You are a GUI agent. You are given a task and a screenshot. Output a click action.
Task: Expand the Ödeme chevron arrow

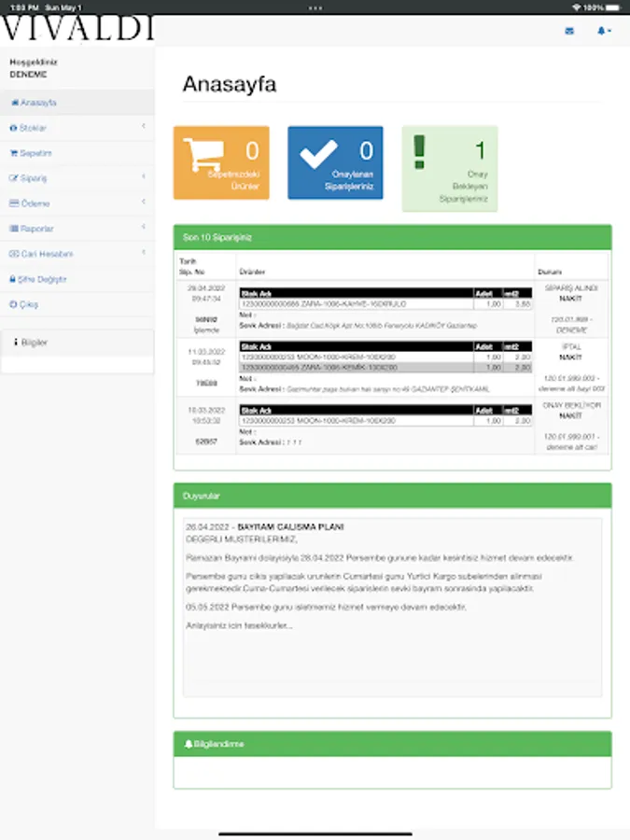pyautogui.click(x=144, y=202)
